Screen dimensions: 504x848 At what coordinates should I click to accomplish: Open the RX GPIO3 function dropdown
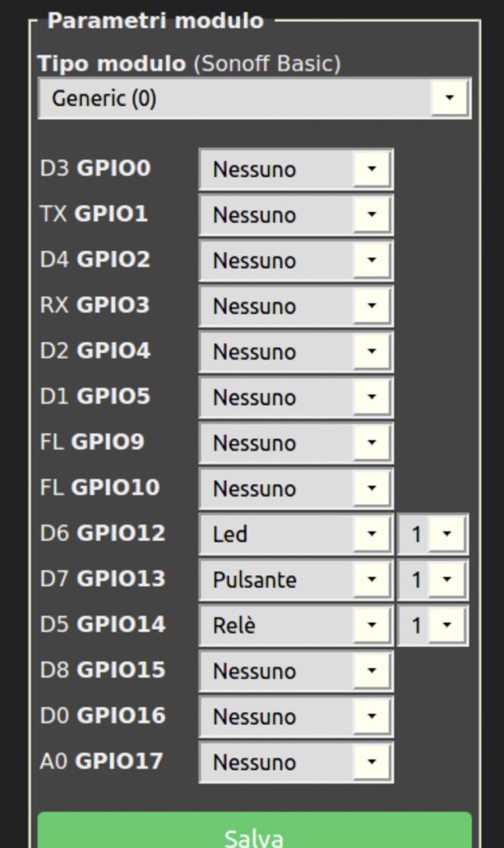(x=295, y=306)
